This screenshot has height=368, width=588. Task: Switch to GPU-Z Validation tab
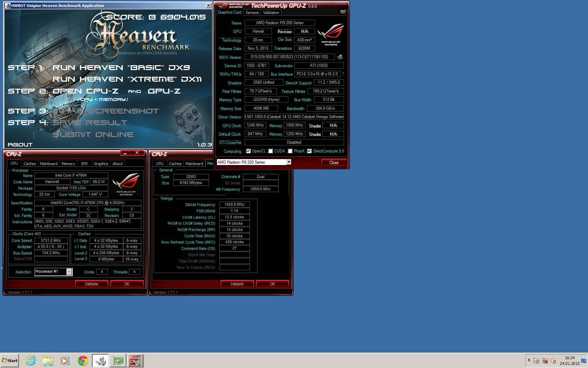(271, 13)
